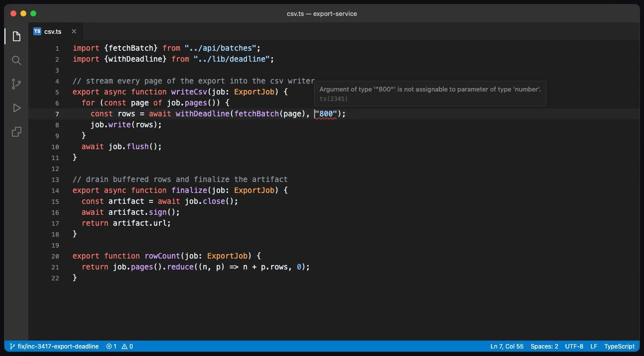Click line number 20 in gutter
Screen dimensions: 644x356
click(x=55, y=256)
